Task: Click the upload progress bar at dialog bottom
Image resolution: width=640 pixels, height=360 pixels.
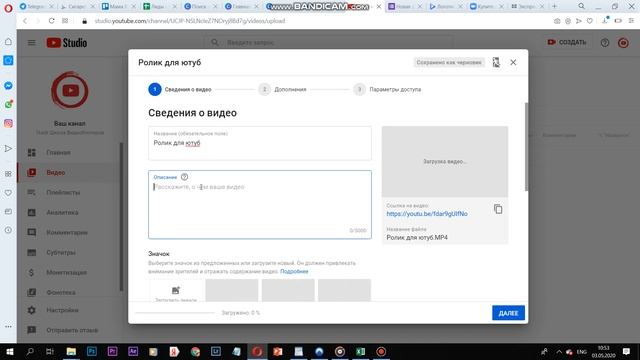Action: point(175,313)
